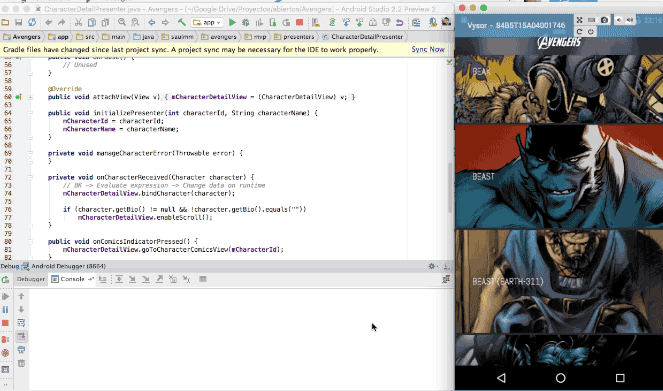This screenshot has width=663, height=391.
Task: Clear the console with the trash icon
Action: coord(21,364)
